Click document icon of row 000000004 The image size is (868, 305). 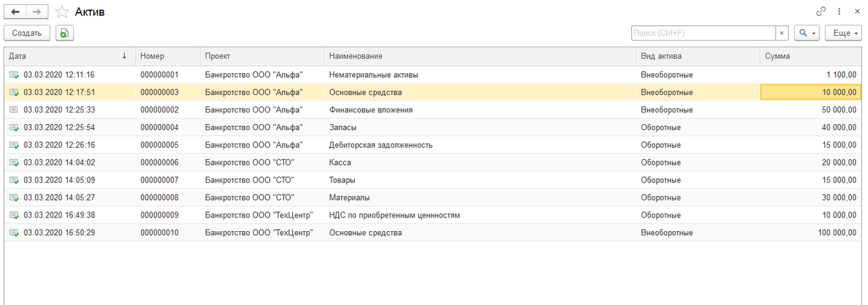click(14, 127)
